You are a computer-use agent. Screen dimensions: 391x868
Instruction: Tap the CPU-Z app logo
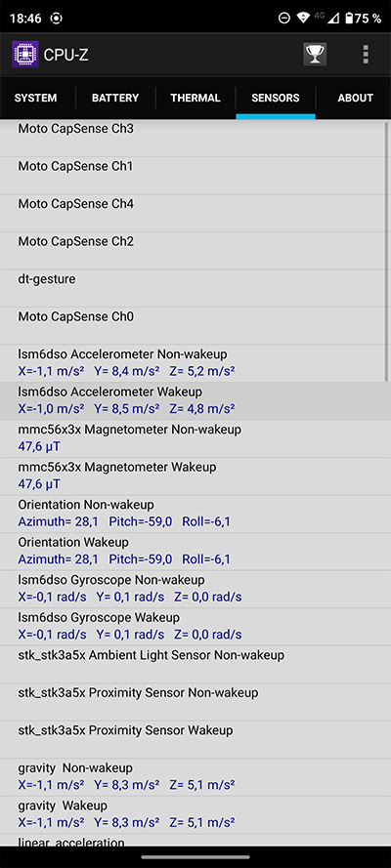tap(24, 55)
